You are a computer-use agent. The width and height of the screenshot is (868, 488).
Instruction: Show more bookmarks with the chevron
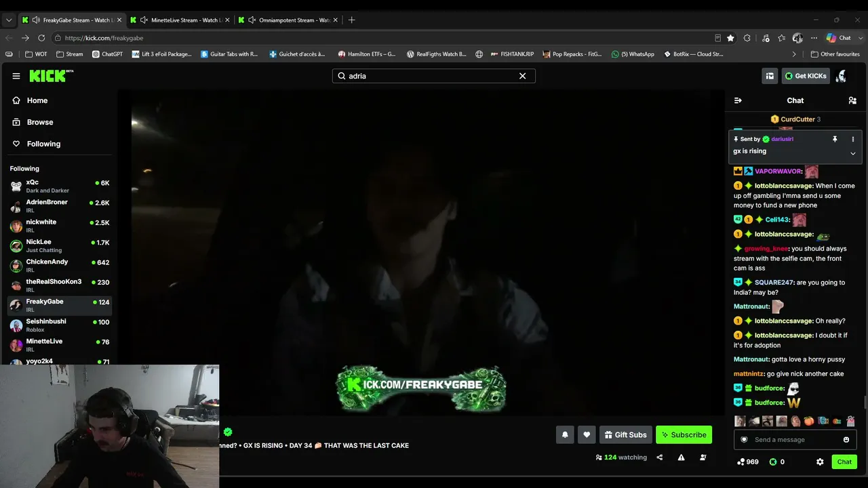(x=794, y=54)
